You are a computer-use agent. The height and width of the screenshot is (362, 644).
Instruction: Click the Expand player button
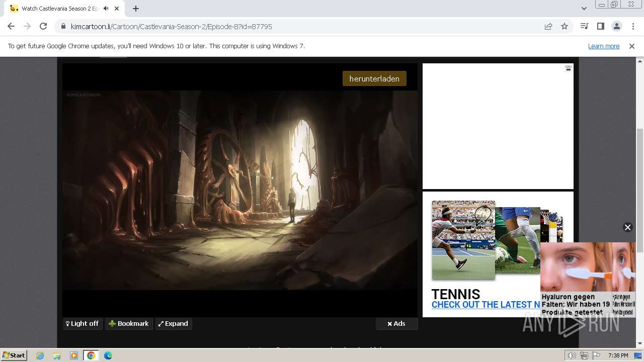click(173, 324)
